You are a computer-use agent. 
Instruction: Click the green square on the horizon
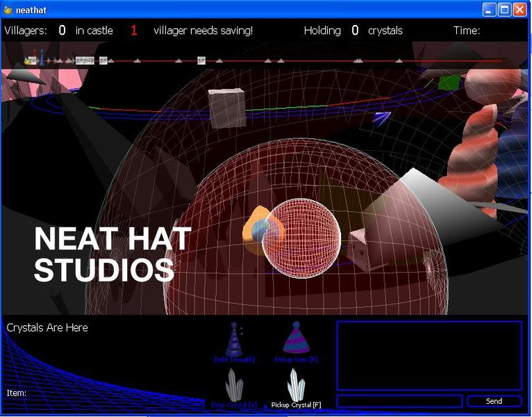tap(449, 83)
